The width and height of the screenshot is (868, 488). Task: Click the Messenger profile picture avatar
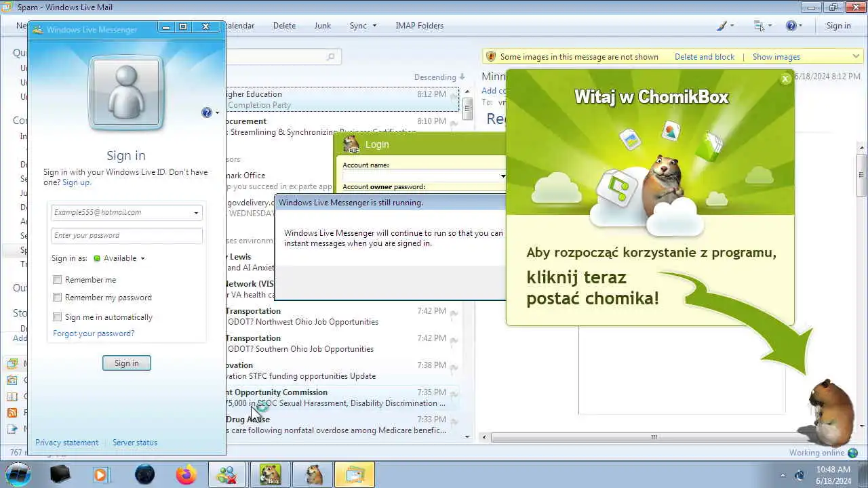pyautogui.click(x=126, y=92)
